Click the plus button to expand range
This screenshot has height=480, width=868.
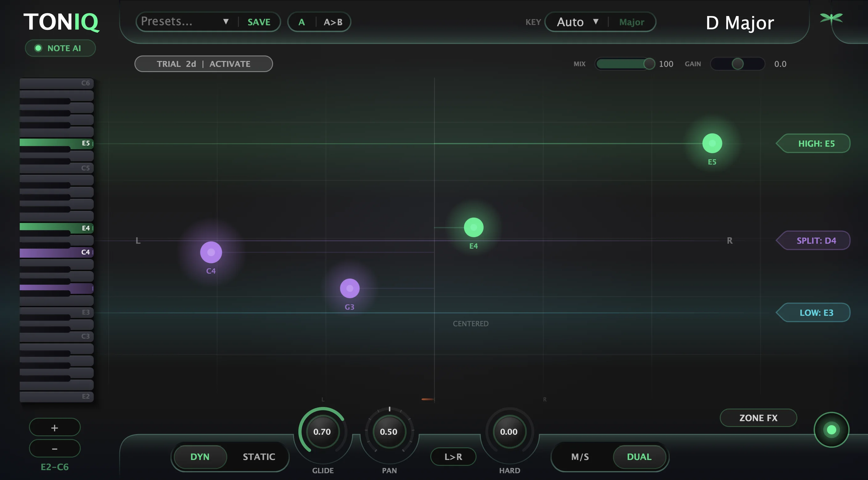(55, 427)
